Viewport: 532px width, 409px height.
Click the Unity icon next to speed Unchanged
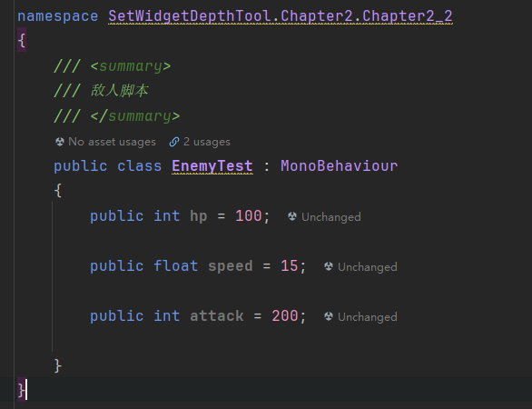click(x=329, y=266)
